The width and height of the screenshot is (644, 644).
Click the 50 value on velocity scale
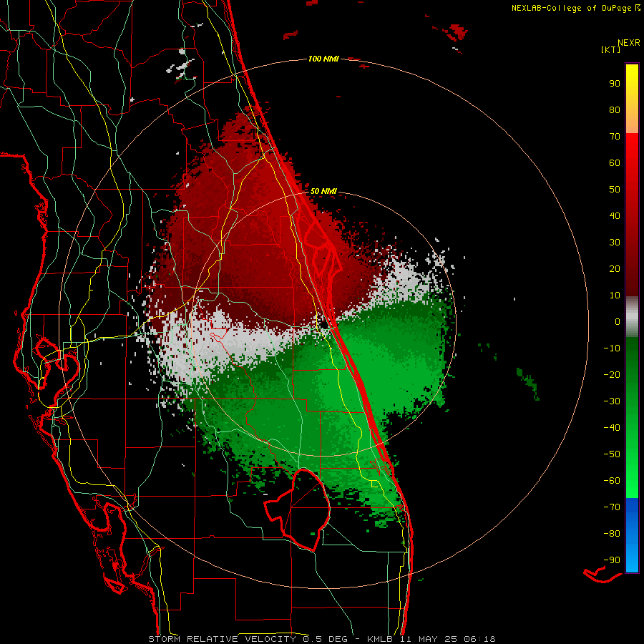click(x=615, y=190)
